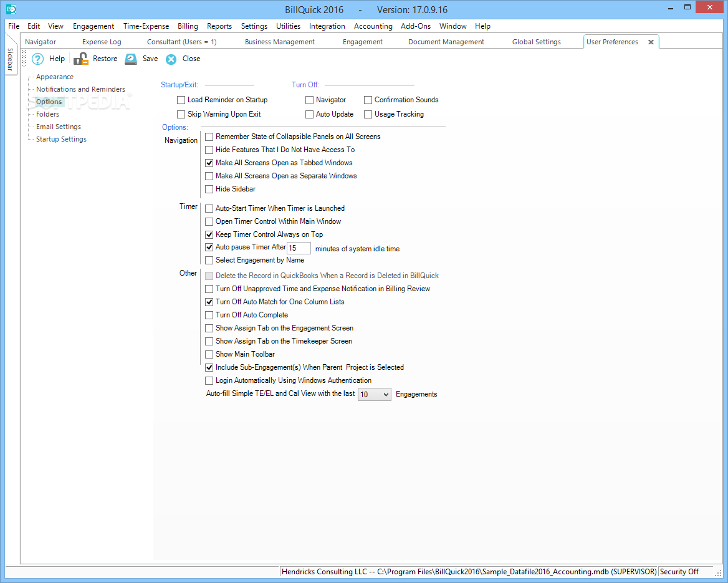
Task: Click the Restore padlock icon
Action: (x=81, y=59)
